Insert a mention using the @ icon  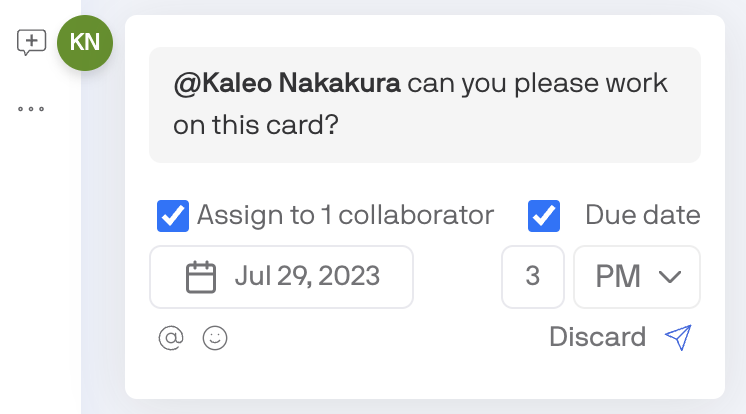(171, 338)
